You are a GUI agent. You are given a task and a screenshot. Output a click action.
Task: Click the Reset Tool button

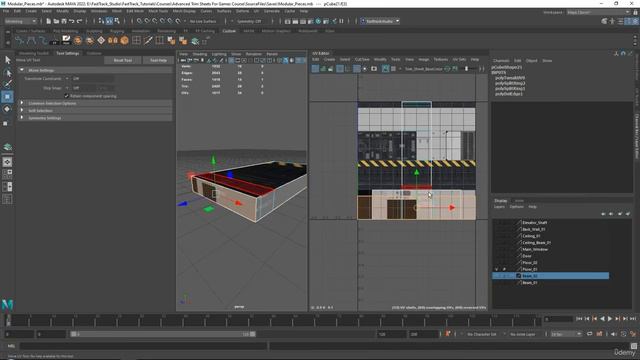pos(123,60)
